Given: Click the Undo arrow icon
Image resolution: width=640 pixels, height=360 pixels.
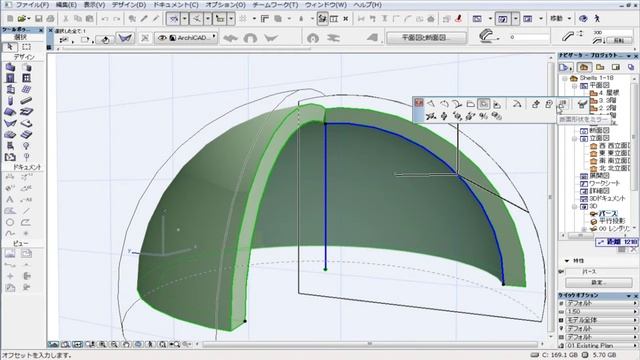Looking at the screenshot, I should [x=105, y=19].
